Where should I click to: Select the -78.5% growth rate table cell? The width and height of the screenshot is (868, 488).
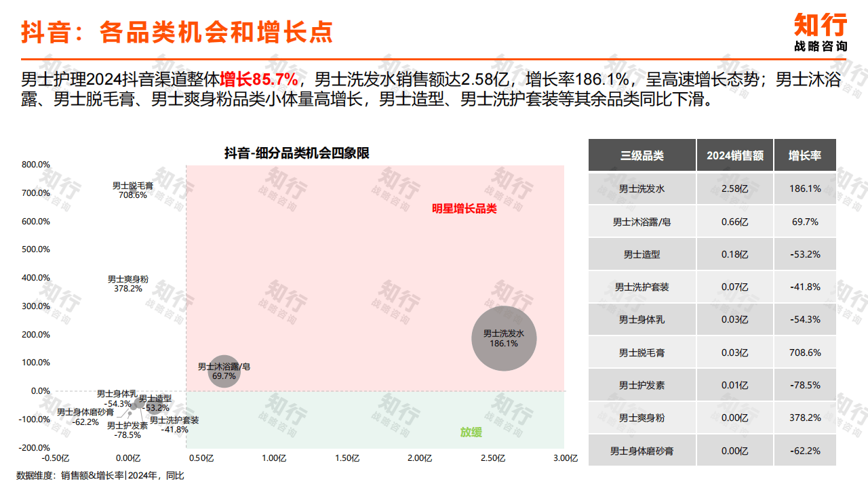(x=804, y=385)
